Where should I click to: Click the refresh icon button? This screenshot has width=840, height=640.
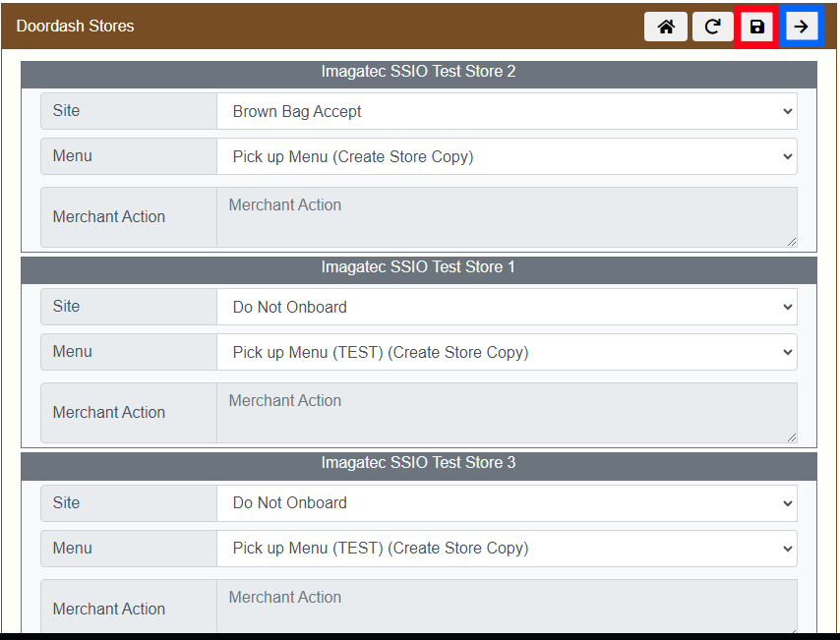click(x=712, y=27)
